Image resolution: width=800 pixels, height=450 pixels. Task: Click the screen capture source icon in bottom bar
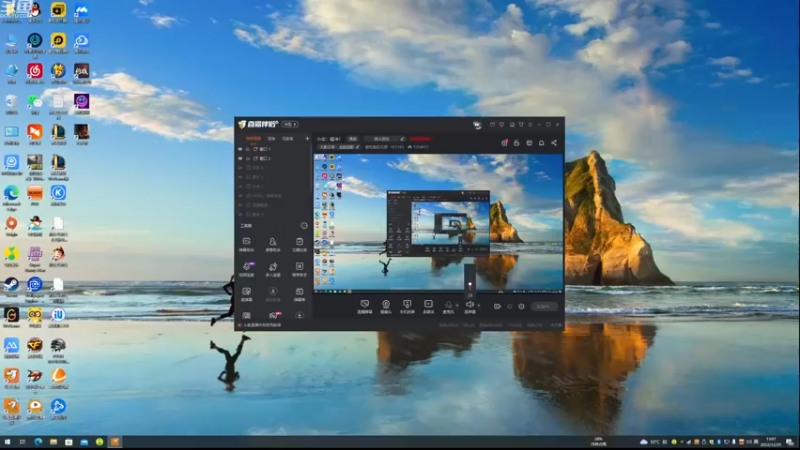tap(364, 306)
